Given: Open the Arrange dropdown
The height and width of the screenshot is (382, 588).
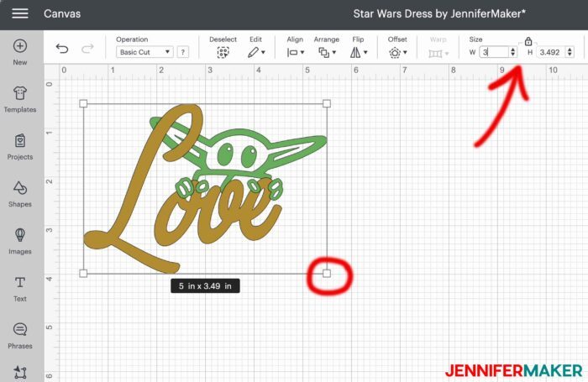Looking at the screenshot, I should [x=327, y=53].
